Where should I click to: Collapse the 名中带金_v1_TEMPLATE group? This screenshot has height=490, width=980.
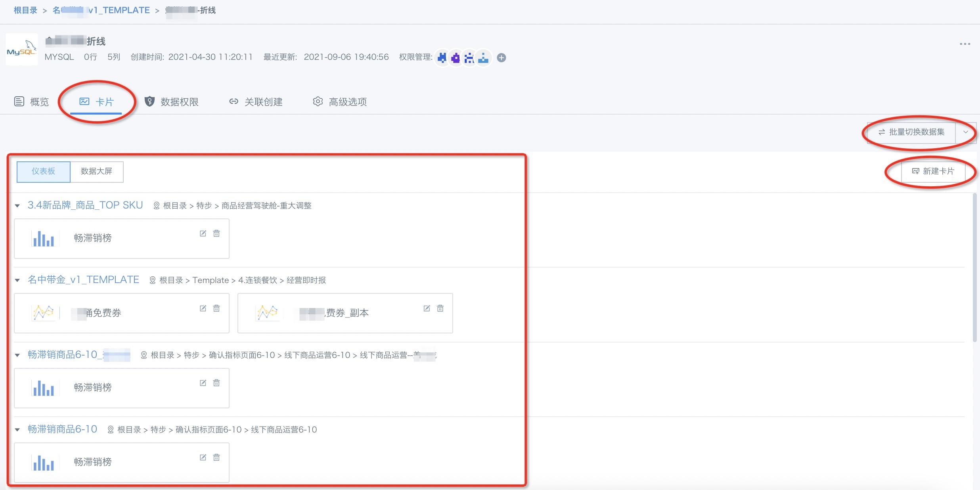17,280
